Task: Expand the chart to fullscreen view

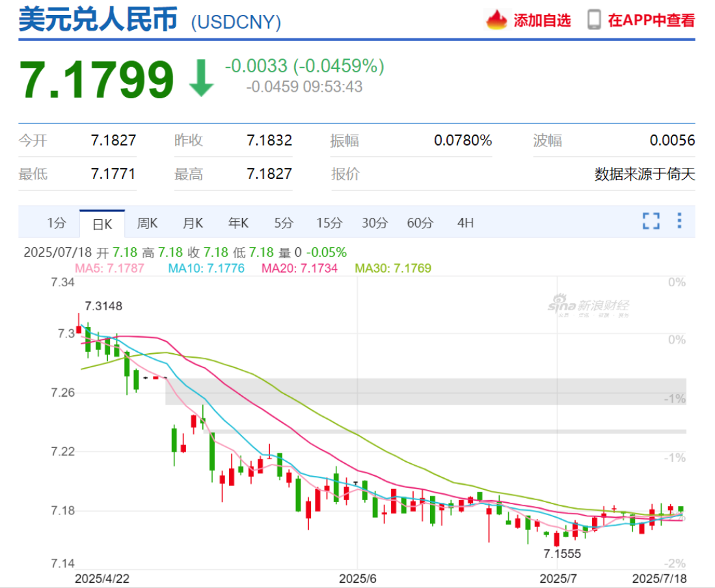Action: coord(651,222)
